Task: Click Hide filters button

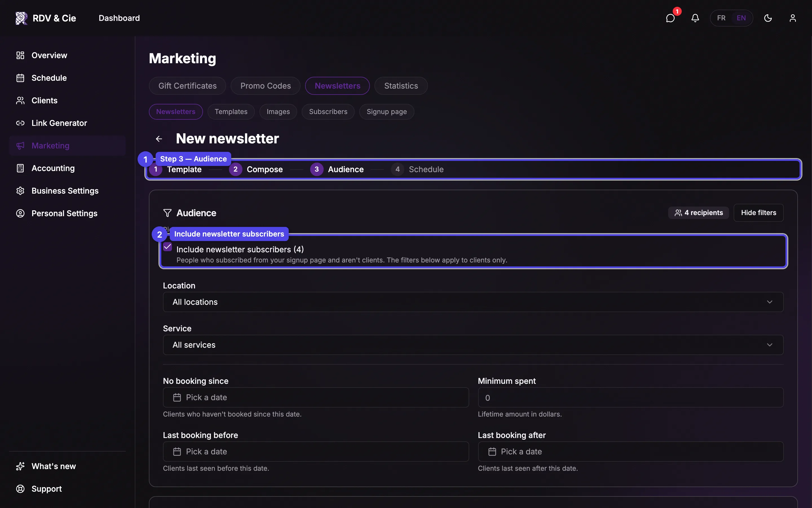Action: tap(759, 213)
